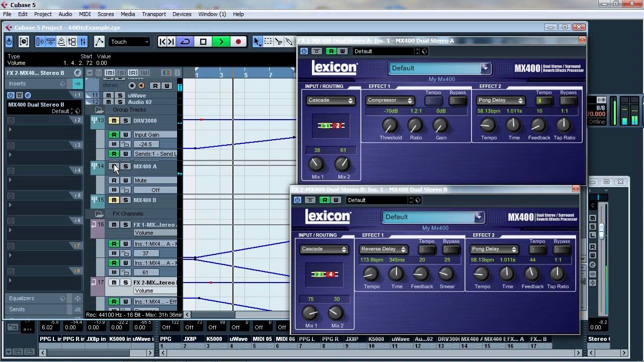
Task: Open the Compressor effect type dropdown
Action: (389, 100)
